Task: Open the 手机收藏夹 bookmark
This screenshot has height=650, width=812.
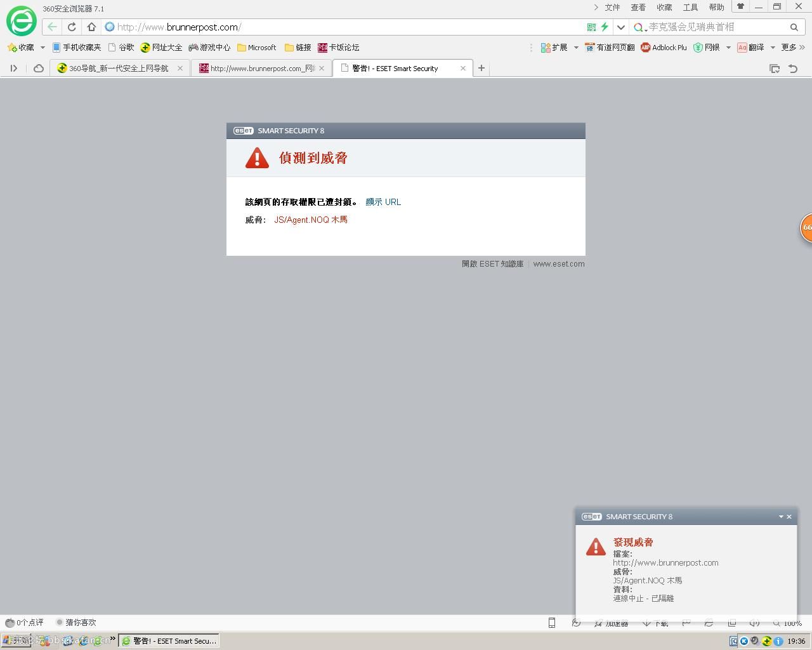Action: [77, 48]
